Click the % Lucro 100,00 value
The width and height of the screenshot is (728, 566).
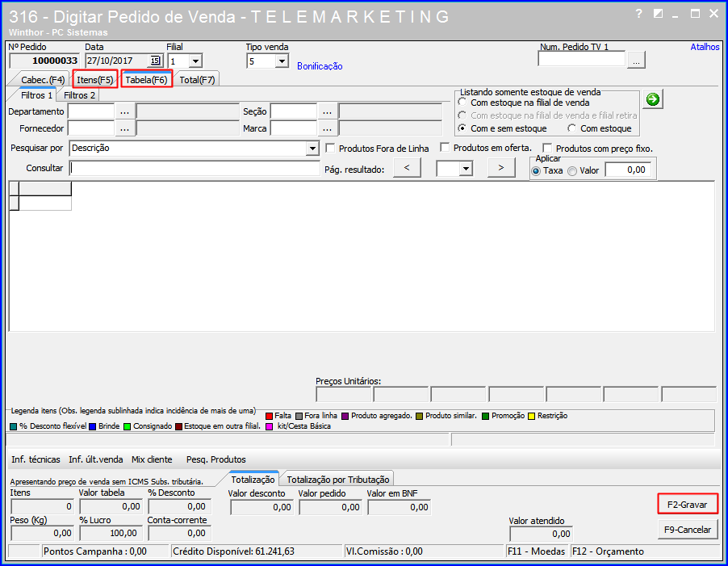(x=111, y=533)
